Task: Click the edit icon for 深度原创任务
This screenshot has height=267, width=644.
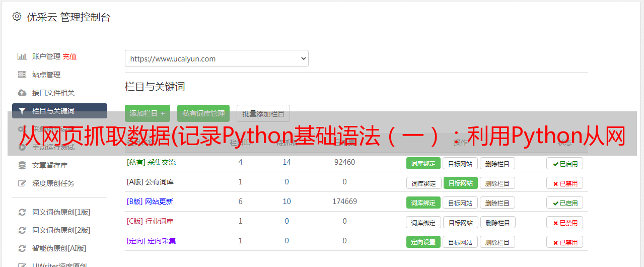Action: click(22, 183)
